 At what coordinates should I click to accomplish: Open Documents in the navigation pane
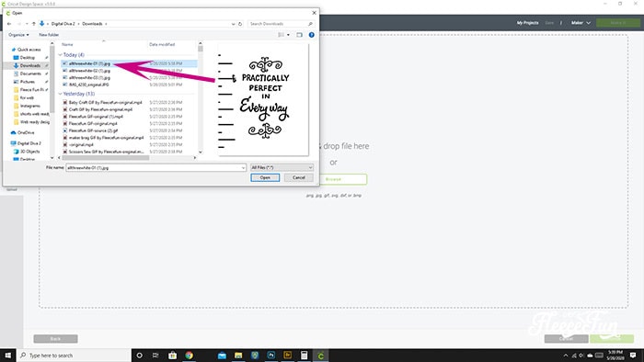30,74
